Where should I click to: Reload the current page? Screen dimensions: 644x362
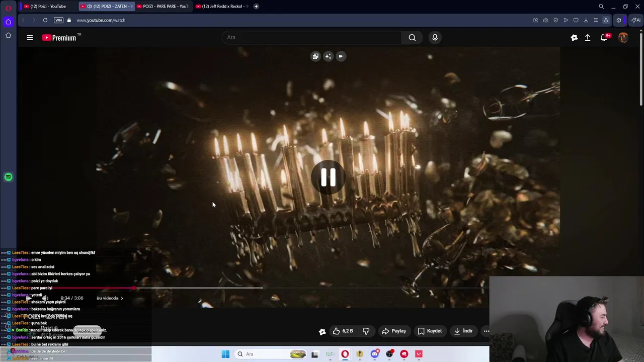pyautogui.click(x=45, y=20)
